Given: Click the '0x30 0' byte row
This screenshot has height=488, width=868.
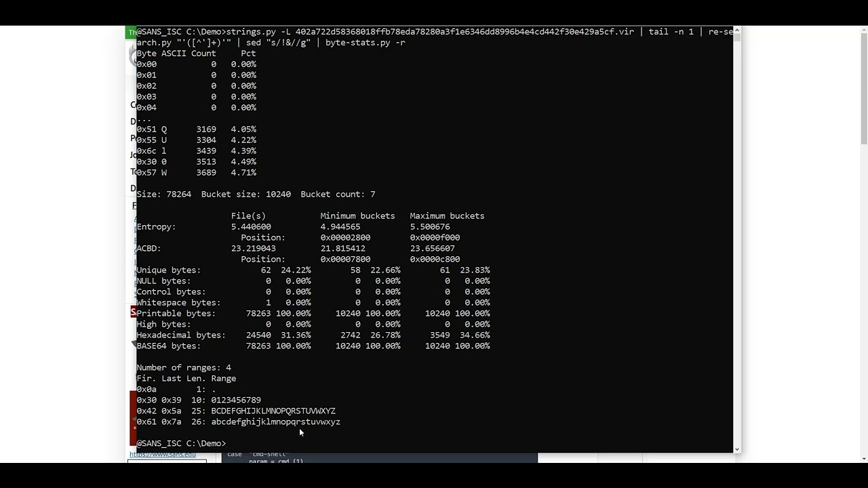Looking at the screenshot, I should click(x=196, y=161).
